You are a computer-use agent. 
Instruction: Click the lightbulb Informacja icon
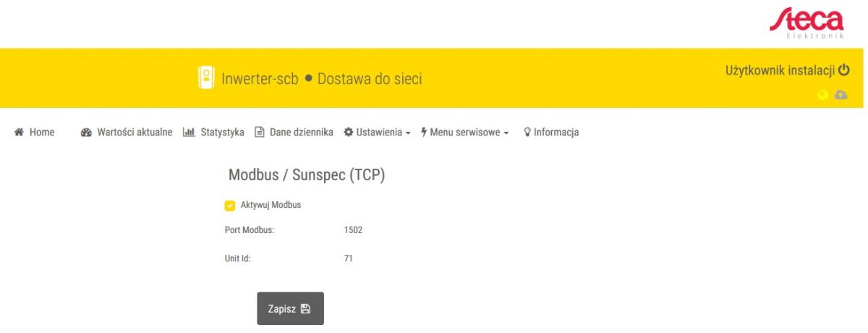pyautogui.click(x=527, y=132)
